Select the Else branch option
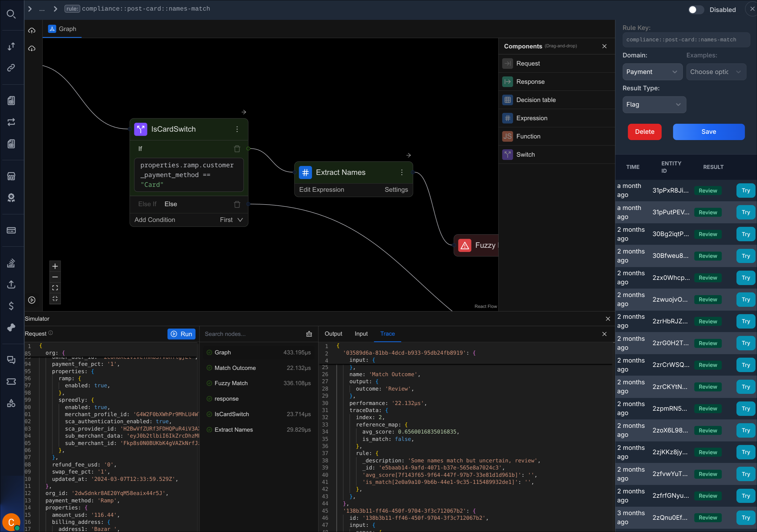The image size is (757, 532). pos(170,204)
